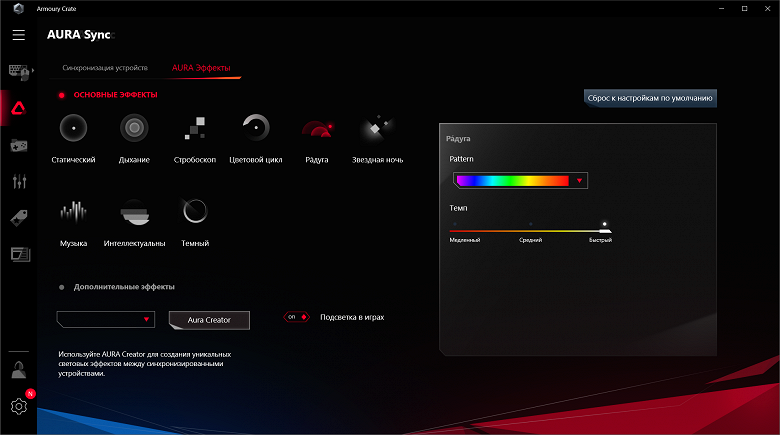The height and width of the screenshot is (435, 780).
Task: Open the Pattern rainbow gradient dropdown
Action: tap(520, 181)
